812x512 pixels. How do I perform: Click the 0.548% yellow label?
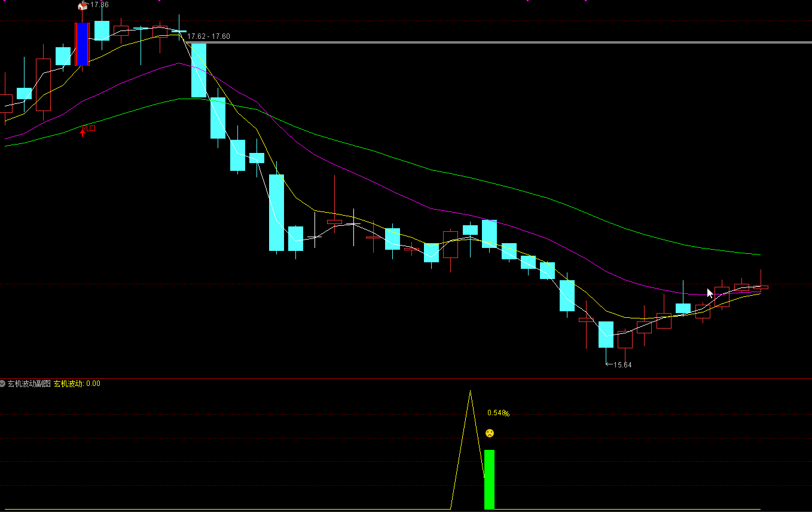498,413
